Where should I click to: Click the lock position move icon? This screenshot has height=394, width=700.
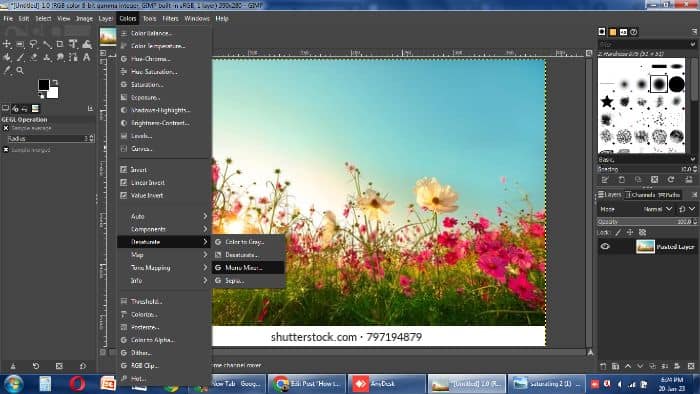tap(630, 232)
